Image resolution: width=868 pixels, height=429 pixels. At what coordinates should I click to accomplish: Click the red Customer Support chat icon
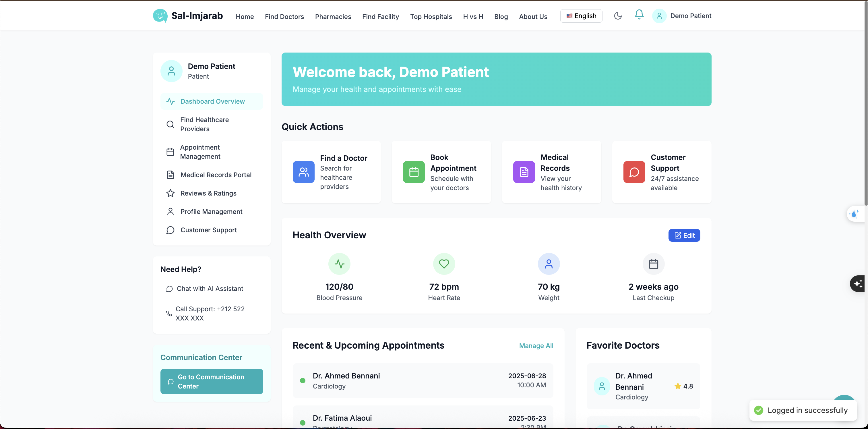634,172
